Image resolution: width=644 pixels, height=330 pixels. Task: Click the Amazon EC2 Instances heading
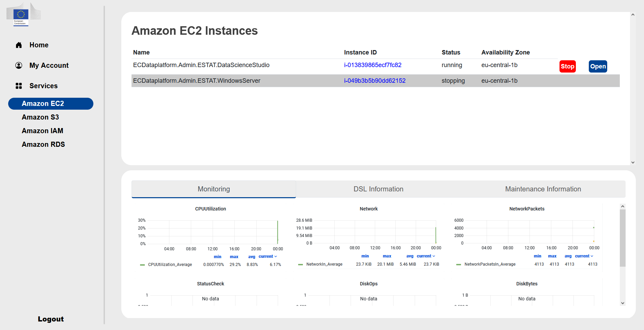(x=195, y=31)
